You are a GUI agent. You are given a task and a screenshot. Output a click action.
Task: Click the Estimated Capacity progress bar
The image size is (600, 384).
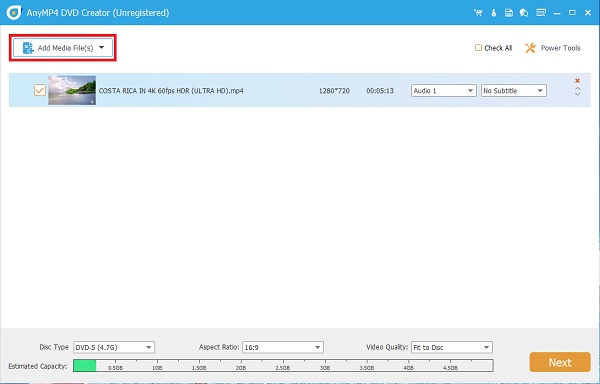tap(283, 365)
